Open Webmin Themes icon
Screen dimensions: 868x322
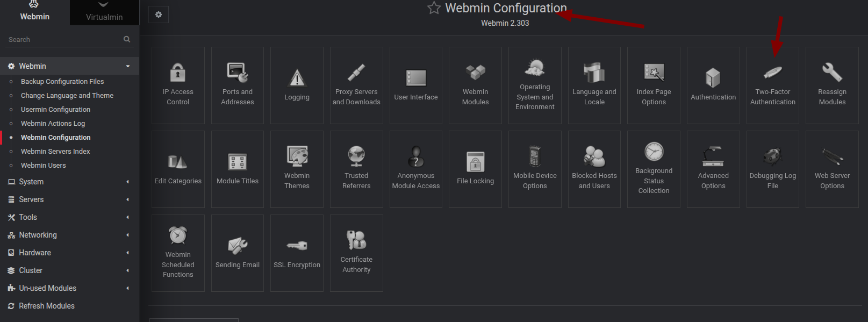[x=297, y=169]
